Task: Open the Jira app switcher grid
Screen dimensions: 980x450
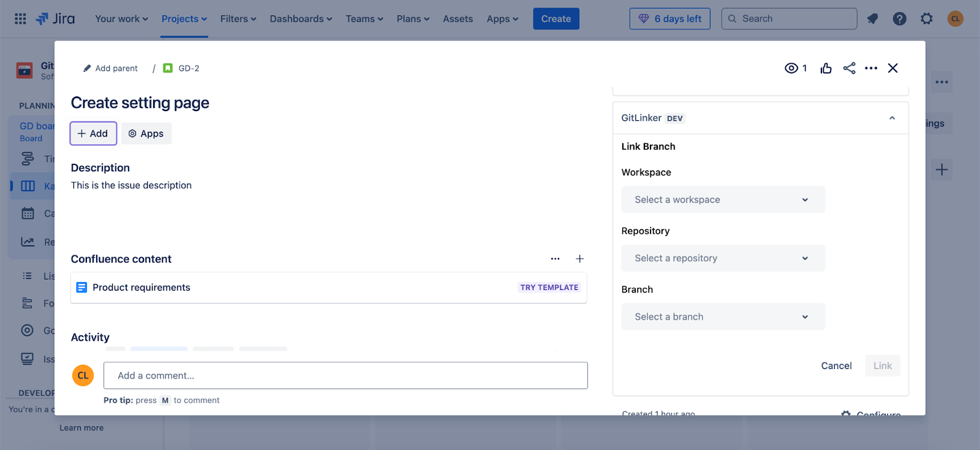Action: [20, 19]
